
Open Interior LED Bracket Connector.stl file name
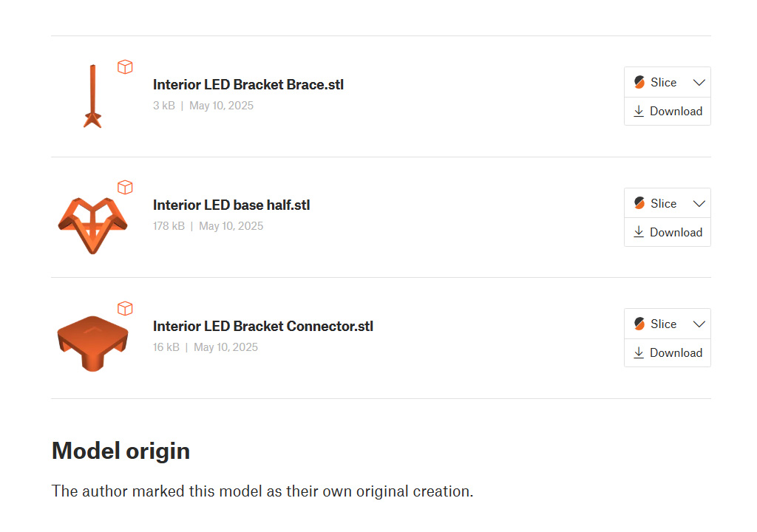tap(262, 326)
